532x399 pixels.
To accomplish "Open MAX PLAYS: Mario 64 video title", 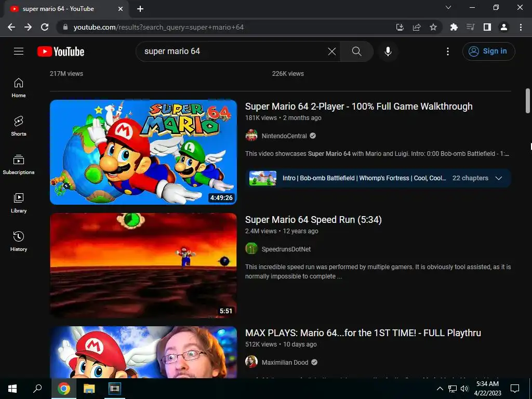I will point(363,333).
